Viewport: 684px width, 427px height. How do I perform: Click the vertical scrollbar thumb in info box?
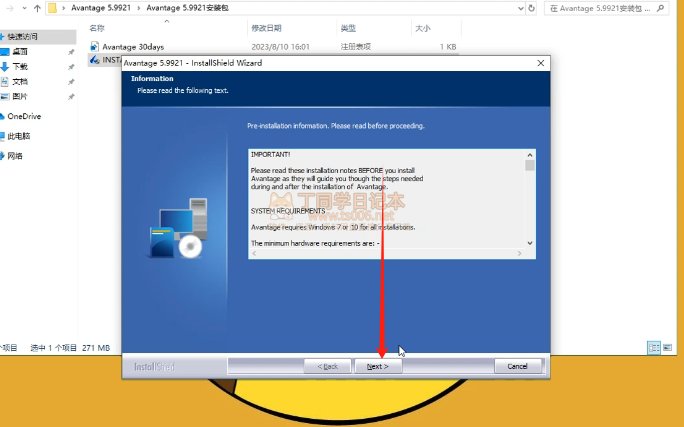tap(530, 165)
